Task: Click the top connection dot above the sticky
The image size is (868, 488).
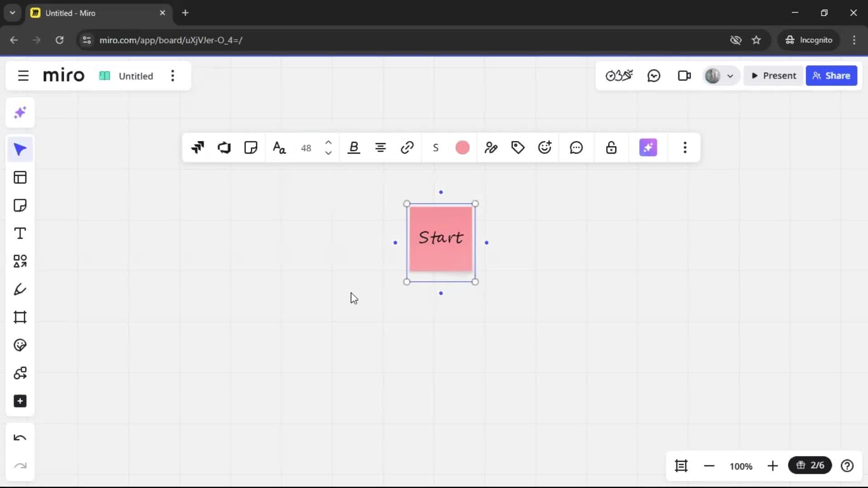Action: click(x=441, y=192)
